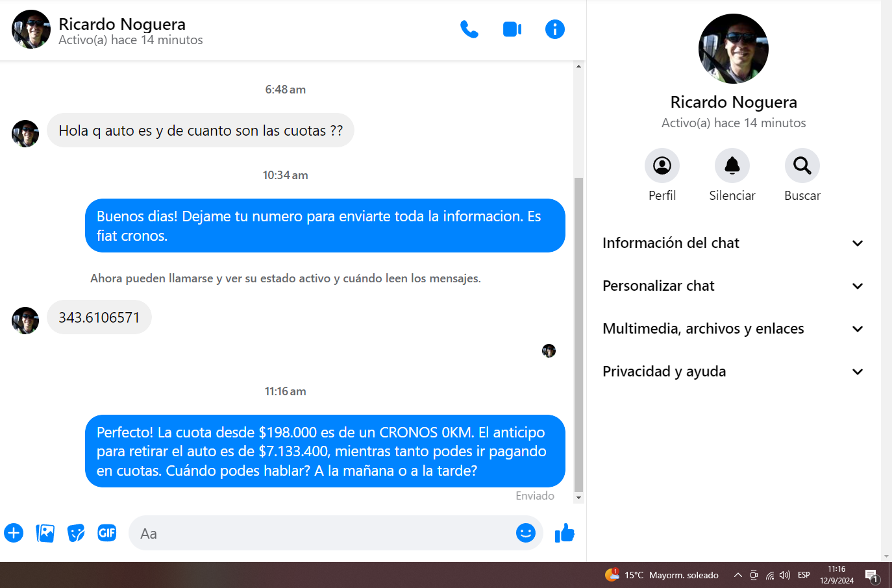The width and height of the screenshot is (892, 588).
Task: Start a voice call with Ricardo Noguera
Action: (469, 29)
